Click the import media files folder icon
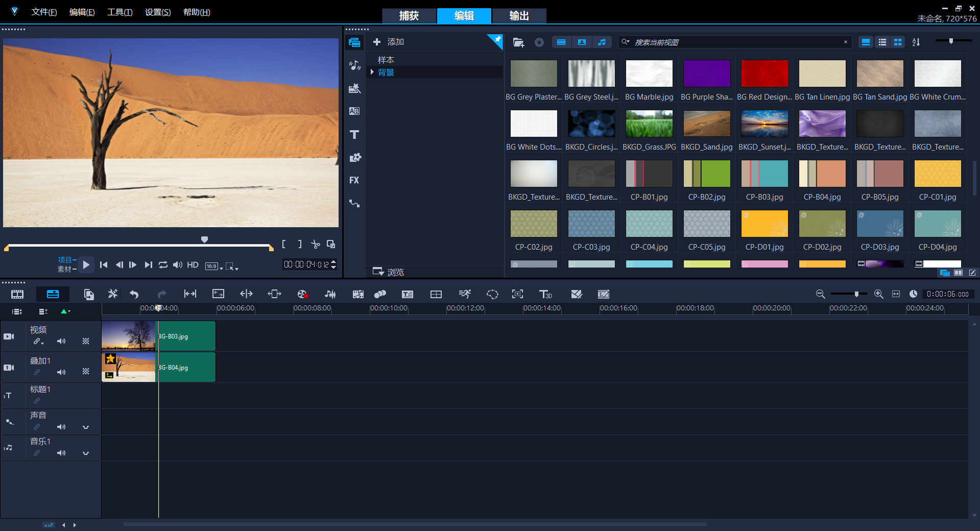 [x=518, y=42]
